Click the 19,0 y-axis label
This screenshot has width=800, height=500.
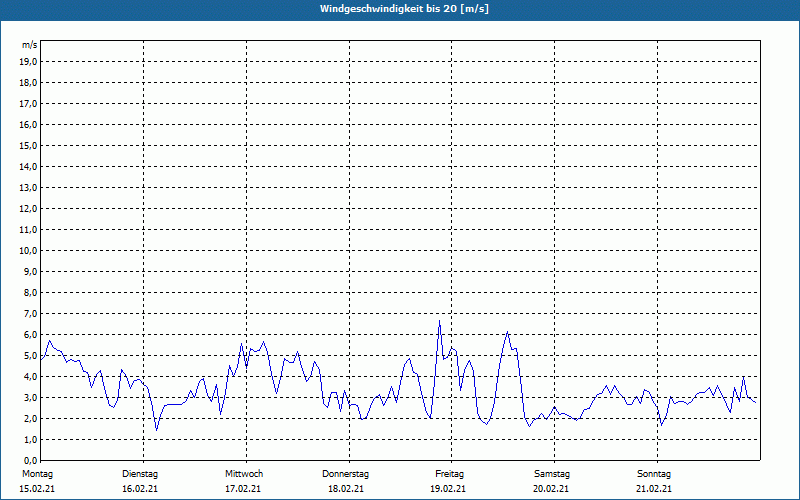(28, 62)
